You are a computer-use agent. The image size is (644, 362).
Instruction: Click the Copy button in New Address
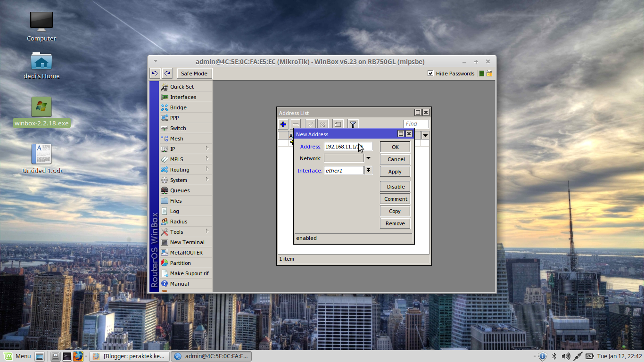click(x=395, y=211)
